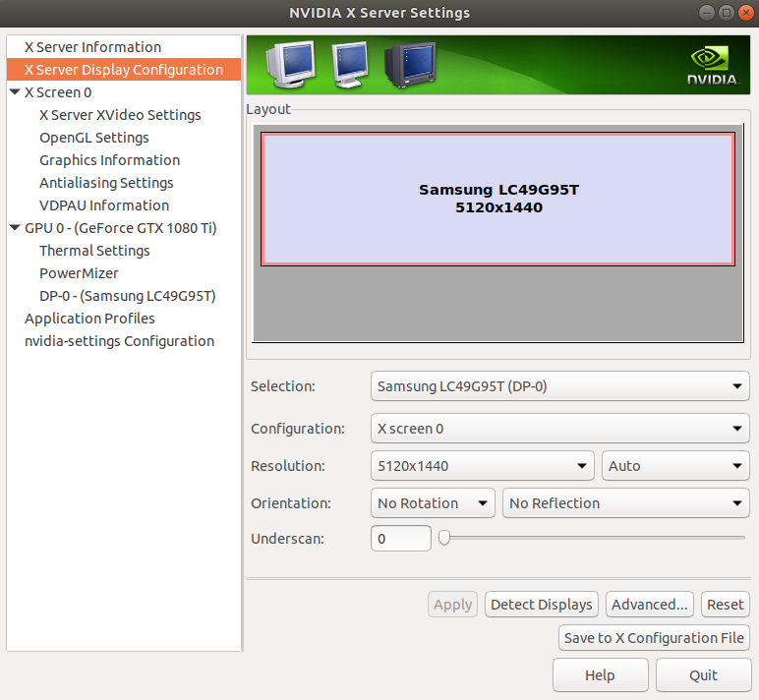Click the white CRT monitor banner icon
759x700 pixels.
click(290, 64)
